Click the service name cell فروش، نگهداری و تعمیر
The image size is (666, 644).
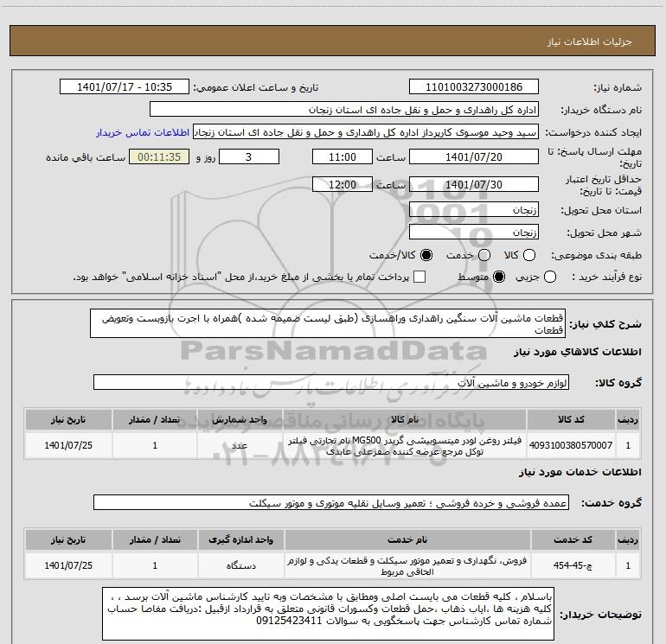point(407,565)
